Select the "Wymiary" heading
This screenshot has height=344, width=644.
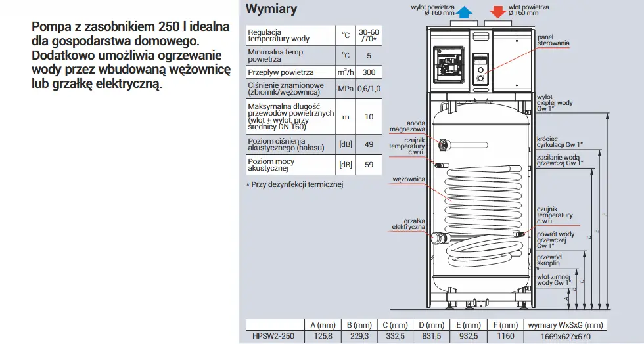pos(271,9)
